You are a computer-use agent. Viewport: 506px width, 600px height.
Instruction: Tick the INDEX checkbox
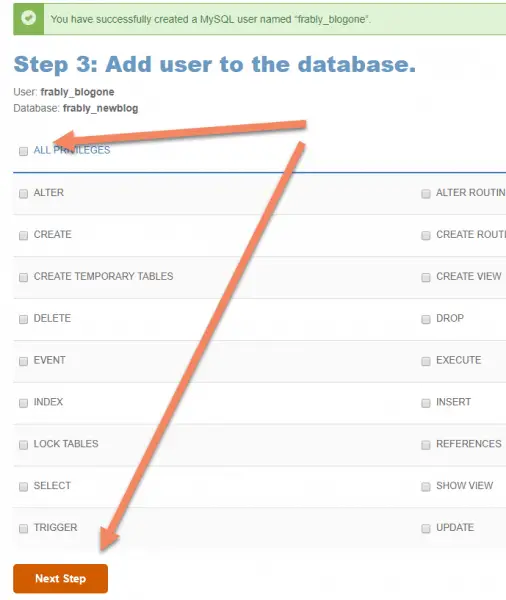[x=23, y=403]
